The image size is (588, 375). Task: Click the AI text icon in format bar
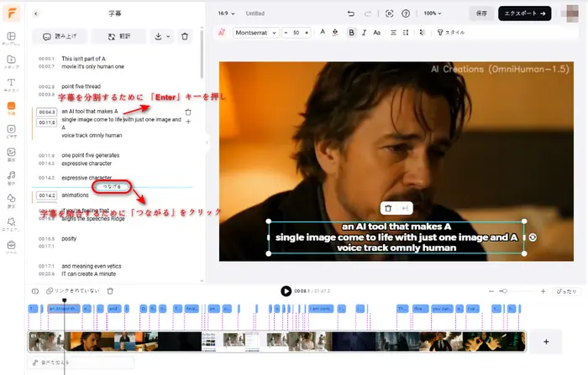[222, 33]
